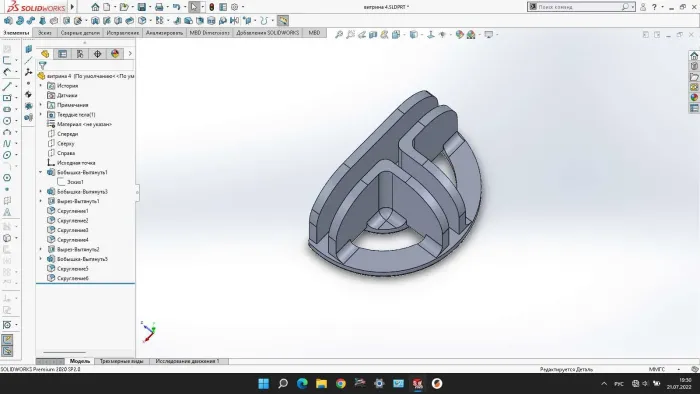The width and height of the screenshot is (700, 394).
Task: Expand the Вырез-Вытянуть2 feature node
Action: pos(41,249)
